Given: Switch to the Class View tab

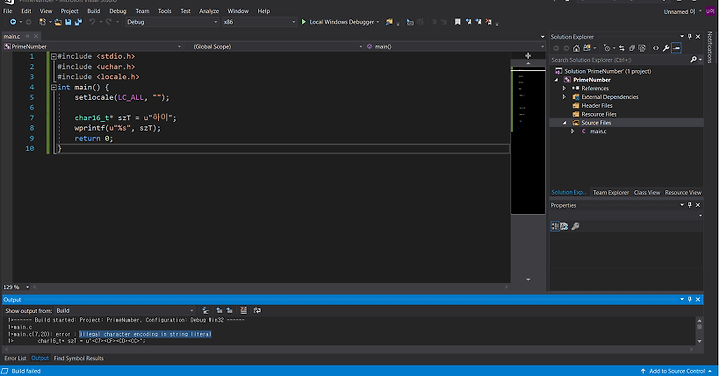Looking at the screenshot, I should click(647, 192).
